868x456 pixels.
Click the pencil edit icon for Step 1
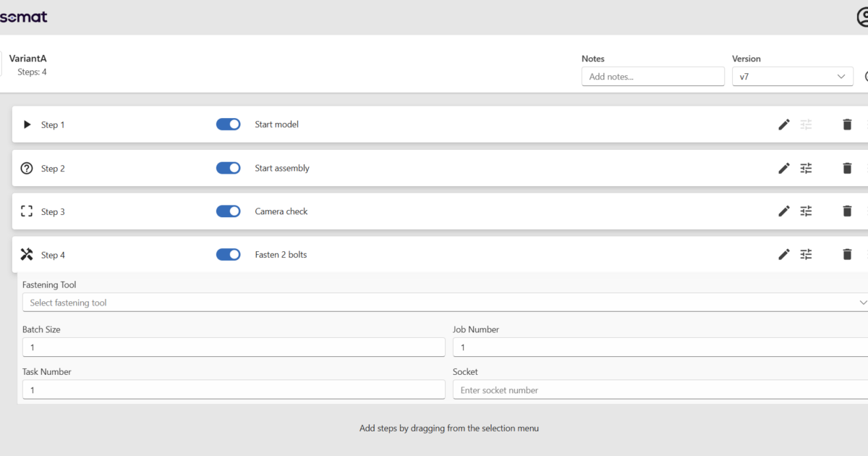(x=784, y=124)
